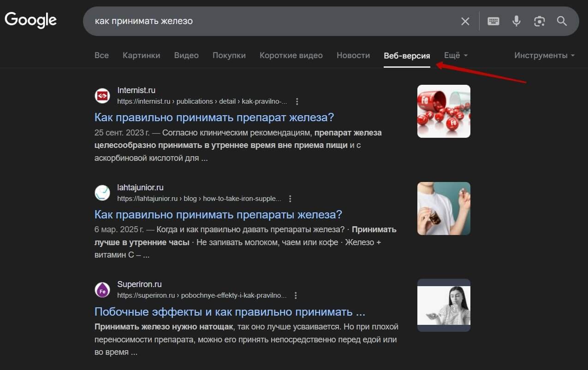This screenshot has height=370, width=588.
Task: Select the Веб-версия tab
Action: coord(407,56)
